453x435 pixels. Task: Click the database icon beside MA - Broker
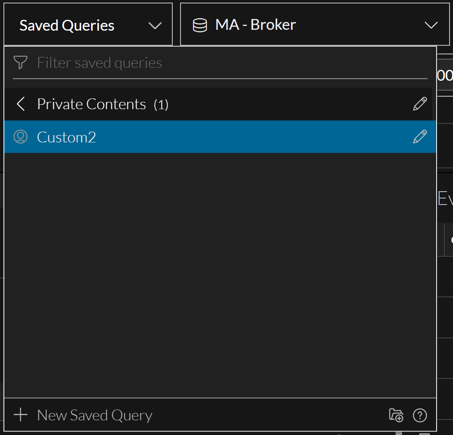(x=200, y=25)
